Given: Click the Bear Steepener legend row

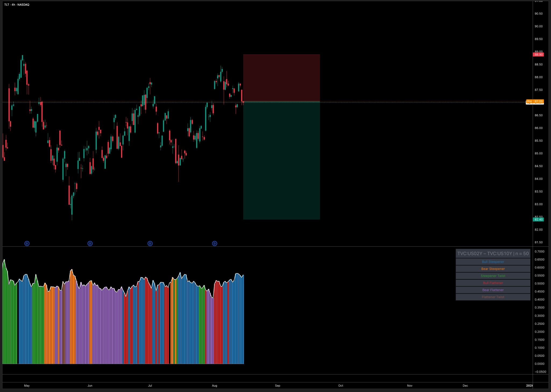Looking at the screenshot, I should (x=493, y=269).
